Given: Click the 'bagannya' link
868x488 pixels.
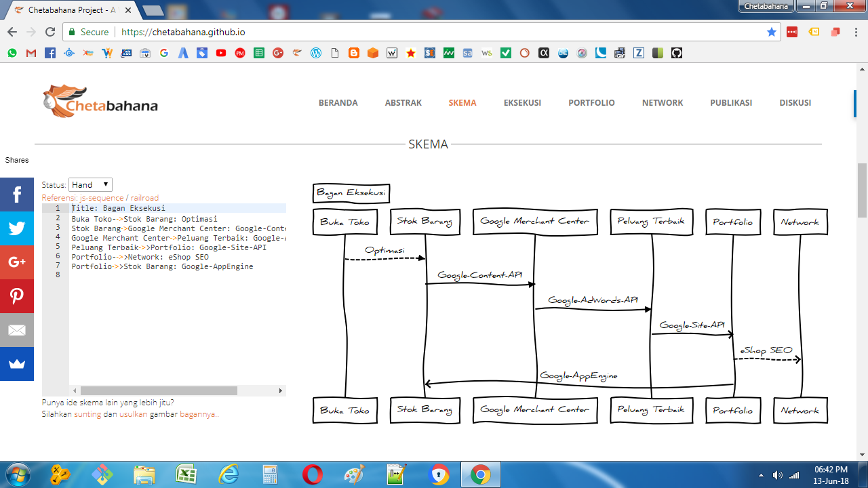Looking at the screenshot, I should tap(199, 413).
